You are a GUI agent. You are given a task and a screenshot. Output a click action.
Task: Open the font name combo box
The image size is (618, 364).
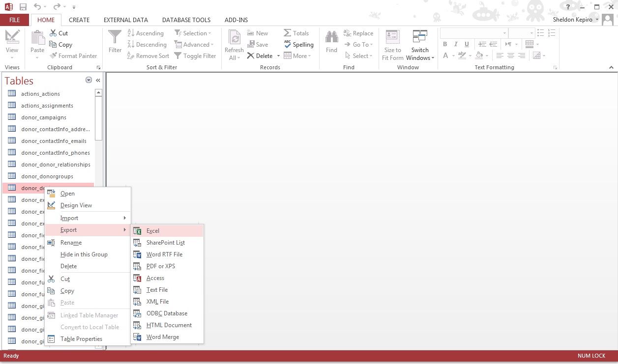click(x=473, y=33)
